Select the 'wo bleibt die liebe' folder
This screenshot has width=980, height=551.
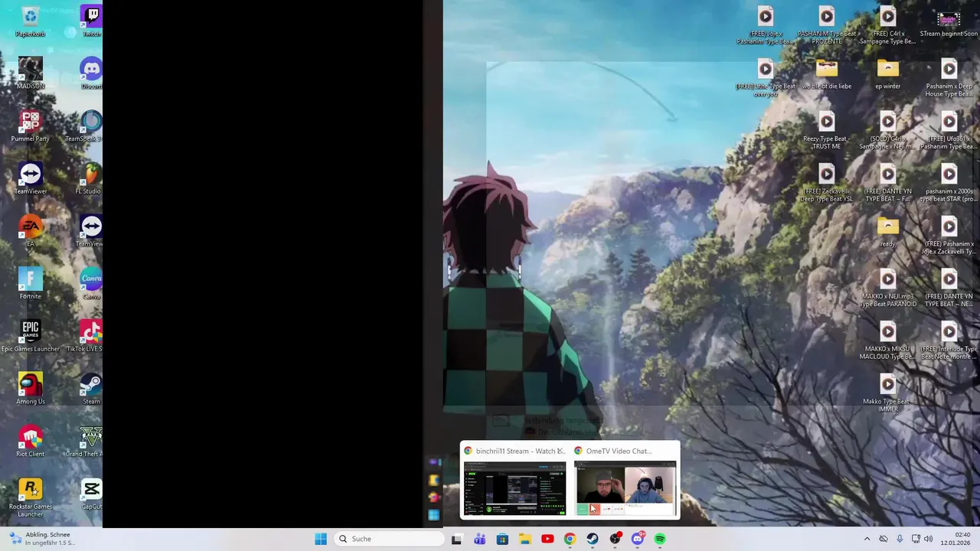tap(827, 74)
